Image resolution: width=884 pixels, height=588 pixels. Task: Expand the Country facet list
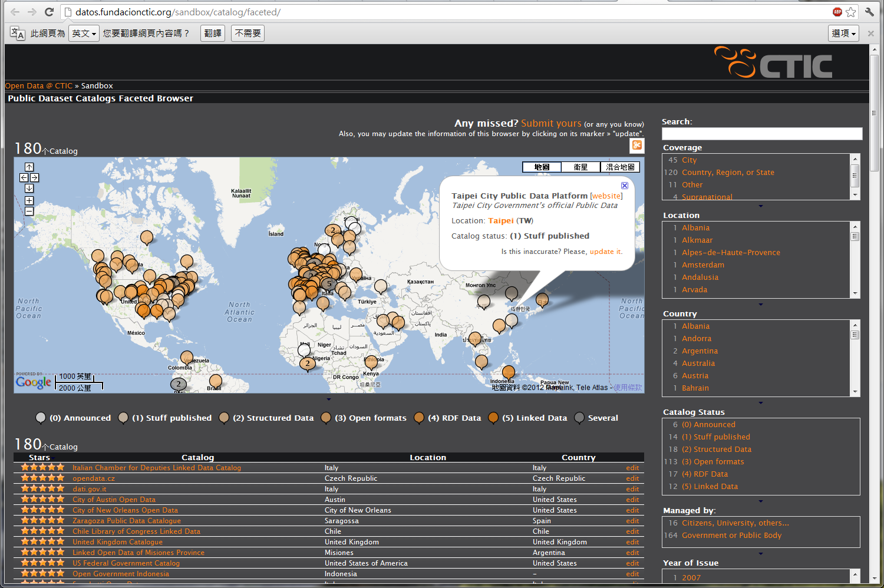pyautogui.click(x=761, y=403)
